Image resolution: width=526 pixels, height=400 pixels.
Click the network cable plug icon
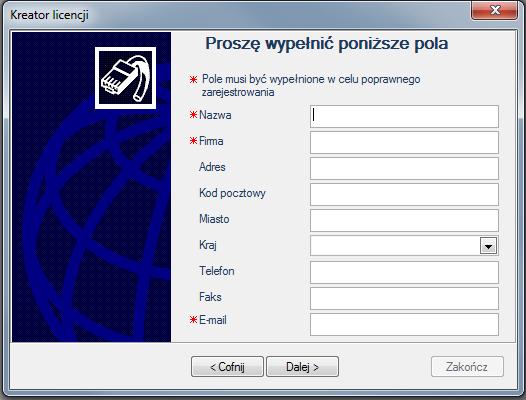pos(125,78)
